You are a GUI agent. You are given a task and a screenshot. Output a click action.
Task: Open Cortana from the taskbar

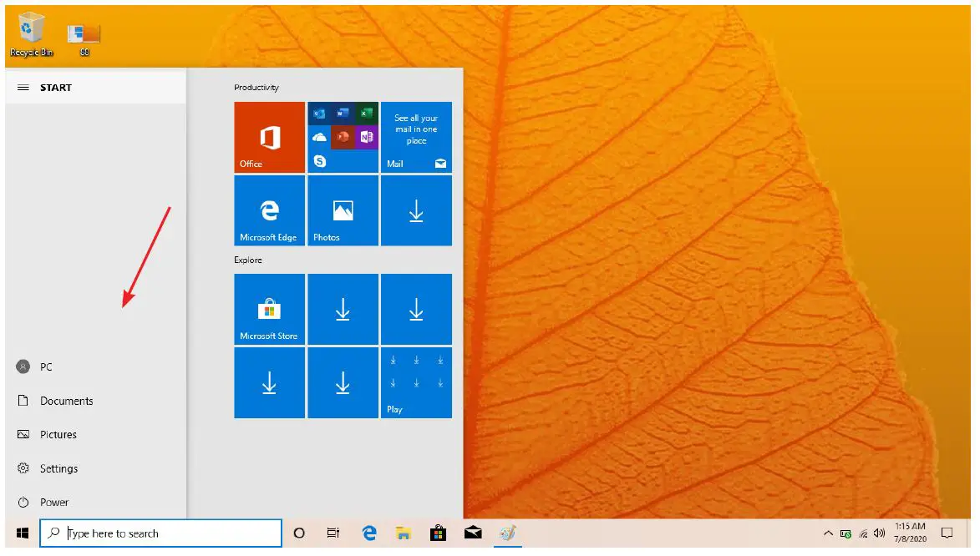click(298, 533)
